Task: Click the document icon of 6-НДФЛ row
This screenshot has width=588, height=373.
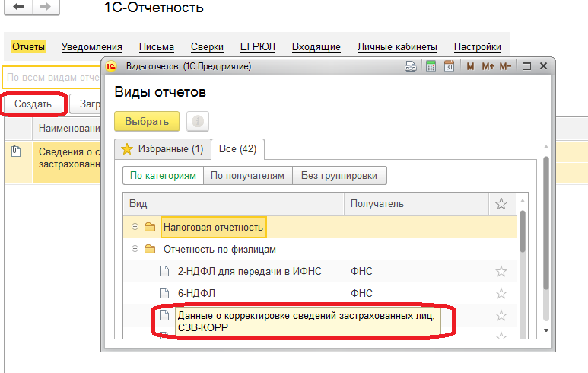Action: coord(164,293)
